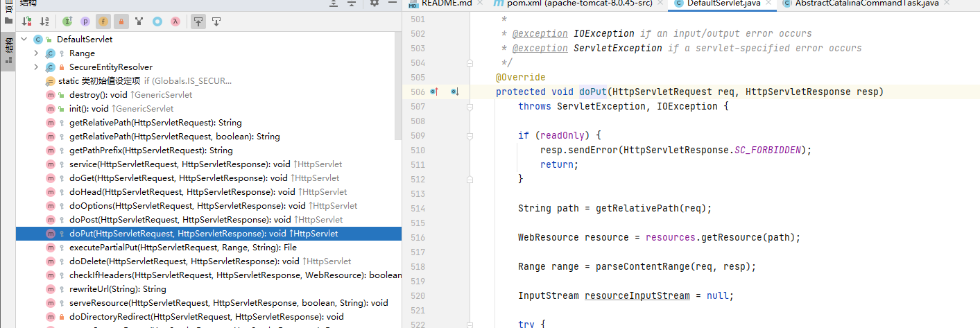Toggle the fork-shaped filter icon
980x328 pixels.
click(x=139, y=21)
